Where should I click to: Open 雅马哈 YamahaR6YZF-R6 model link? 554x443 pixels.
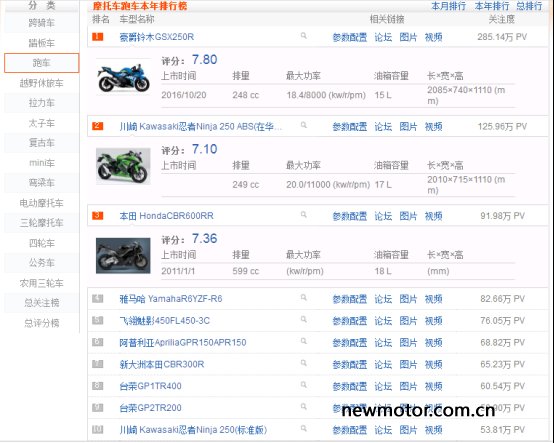point(171,299)
